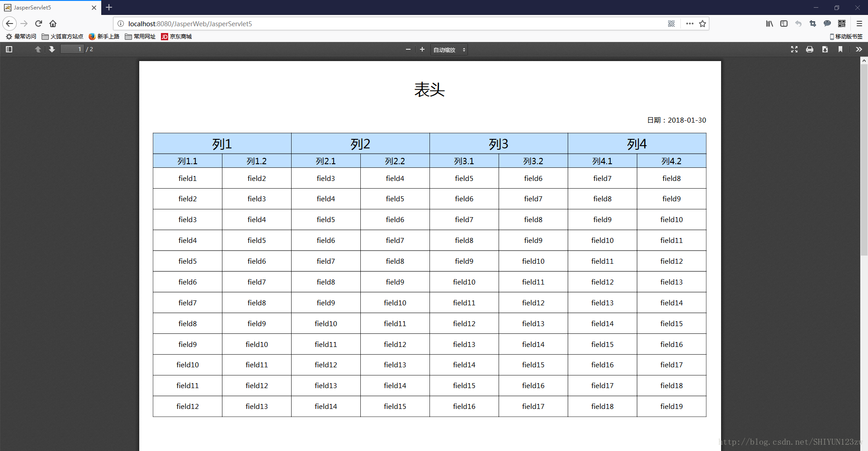
Task: Open the Library icon in toolbar
Action: pos(769,24)
